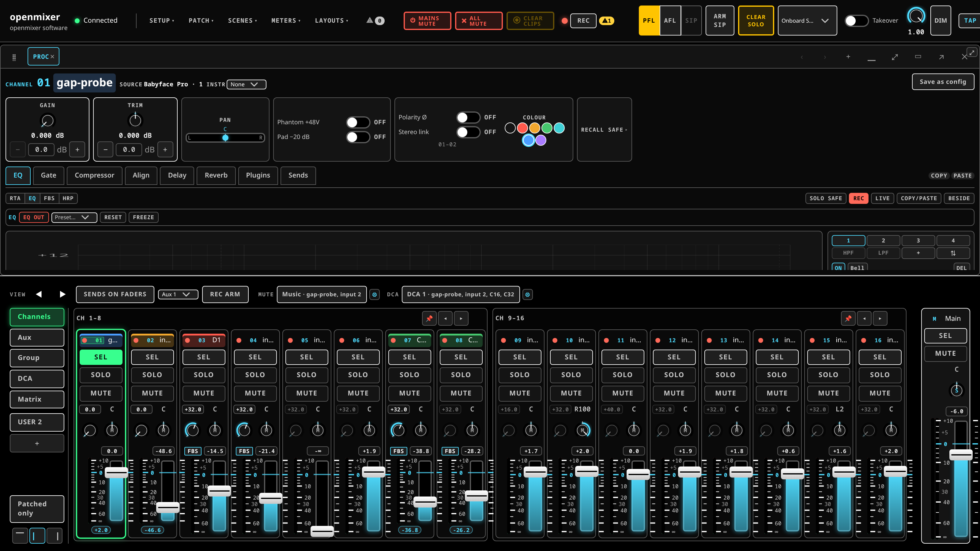
Task: Switch to the Reverb tab
Action: [x=216, y=175]
